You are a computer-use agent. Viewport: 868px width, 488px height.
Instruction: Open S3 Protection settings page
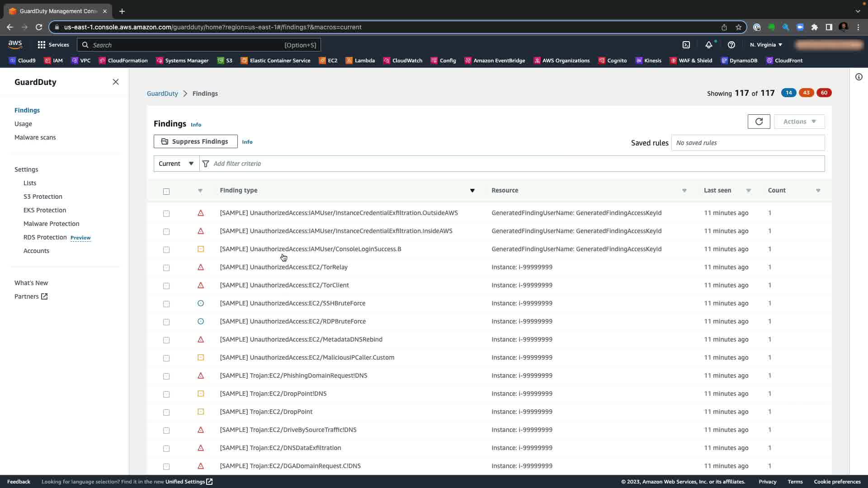43,197
